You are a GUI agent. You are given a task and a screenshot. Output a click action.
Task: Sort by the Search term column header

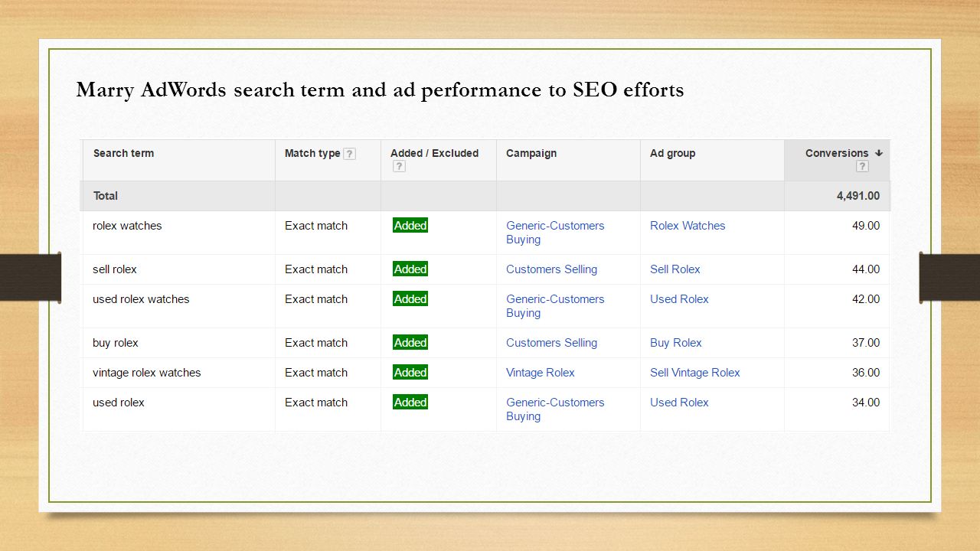(123, 153)
